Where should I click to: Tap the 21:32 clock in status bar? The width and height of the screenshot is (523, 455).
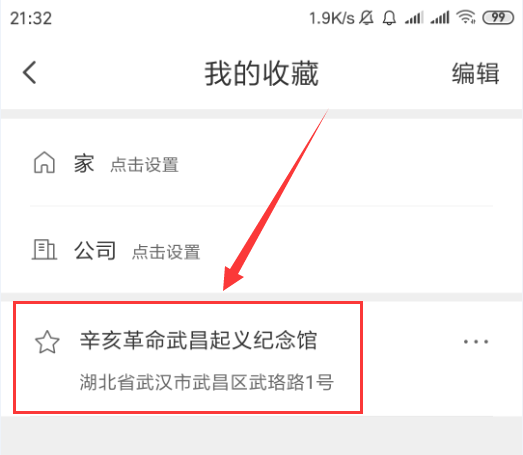click(31, 18)
